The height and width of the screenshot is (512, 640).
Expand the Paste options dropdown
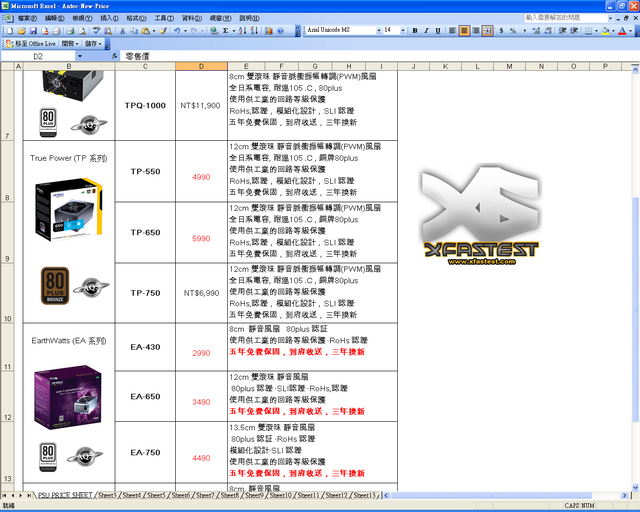point(154,31)
